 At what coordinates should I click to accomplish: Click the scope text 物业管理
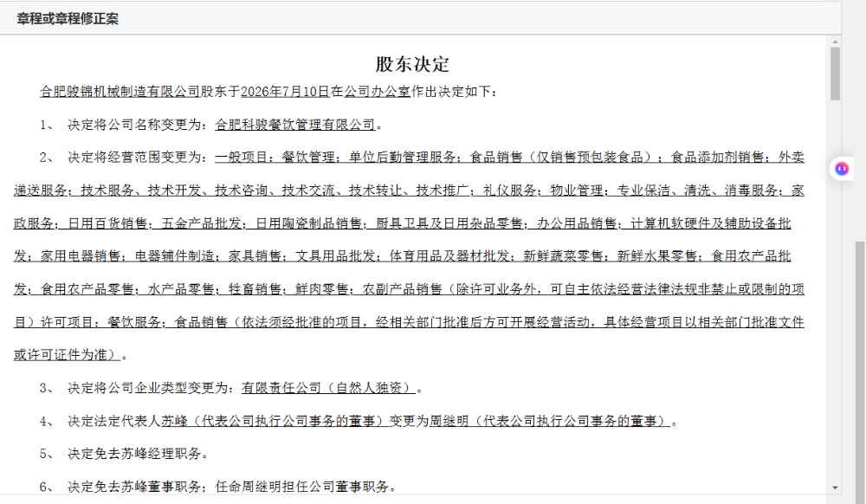click(577, 191)
